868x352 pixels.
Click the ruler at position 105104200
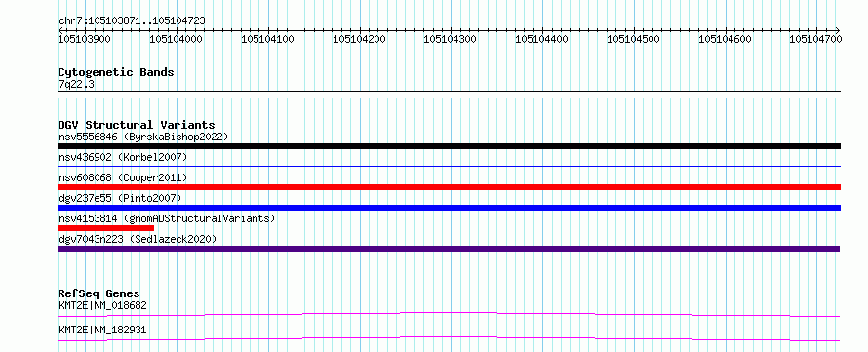(359, 38)
